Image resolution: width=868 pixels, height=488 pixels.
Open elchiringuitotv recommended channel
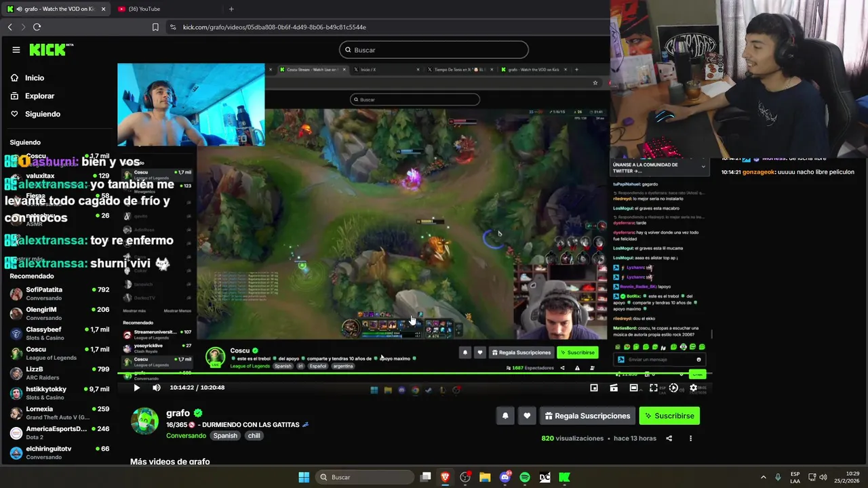click(x=60, y=453)
